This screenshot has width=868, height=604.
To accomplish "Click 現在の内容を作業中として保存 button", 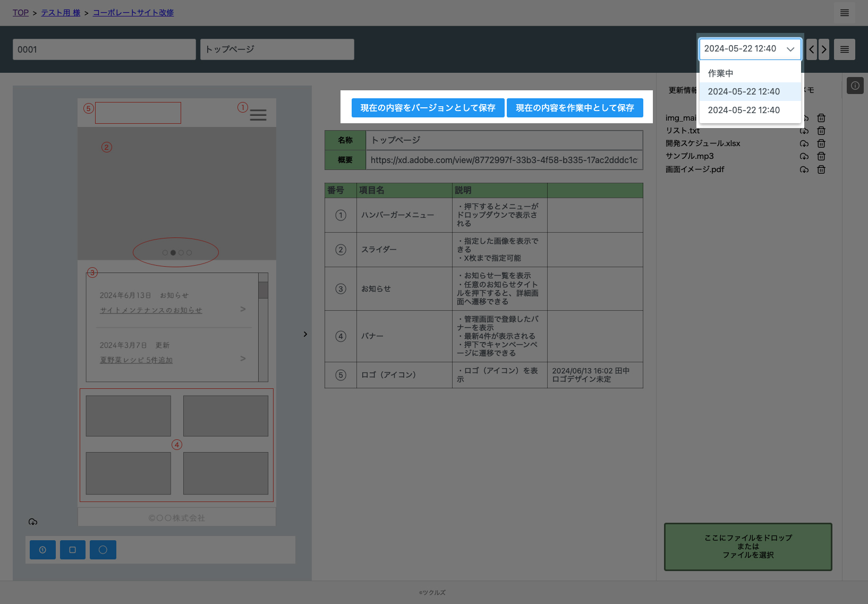I will (x=575, y=108).
